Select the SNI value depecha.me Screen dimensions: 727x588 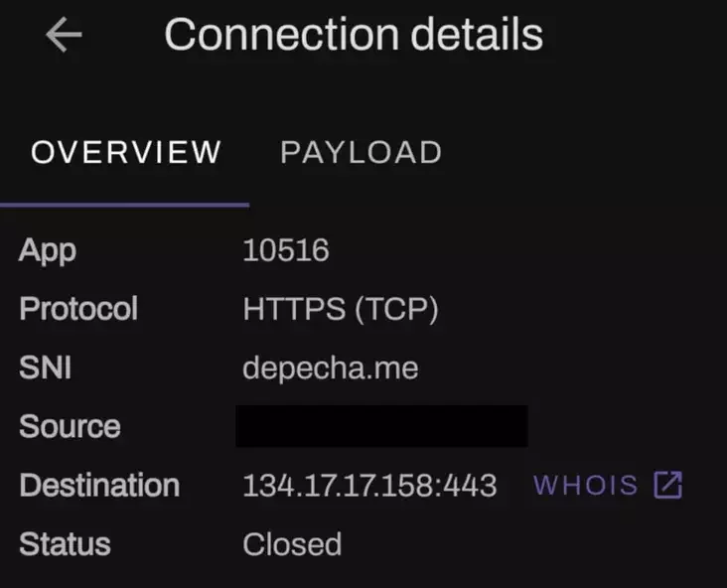(x=331, y=369)
